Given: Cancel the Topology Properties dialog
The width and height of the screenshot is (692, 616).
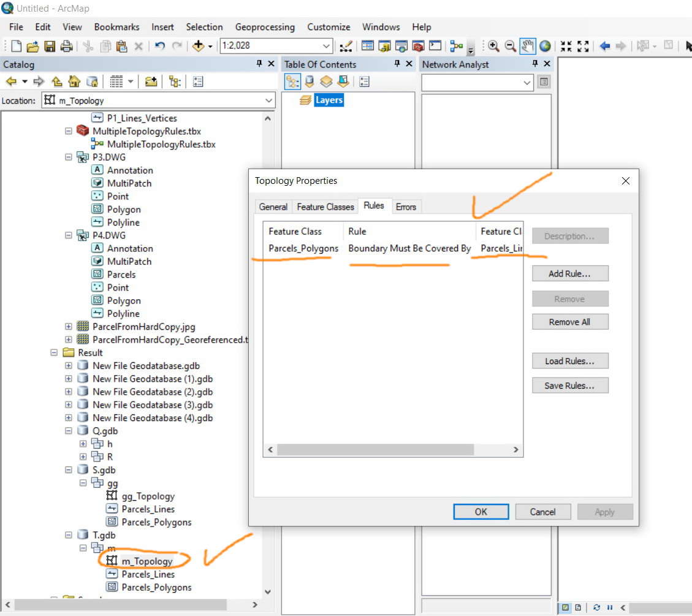Looking at the screenshot, I should point(543,512).
